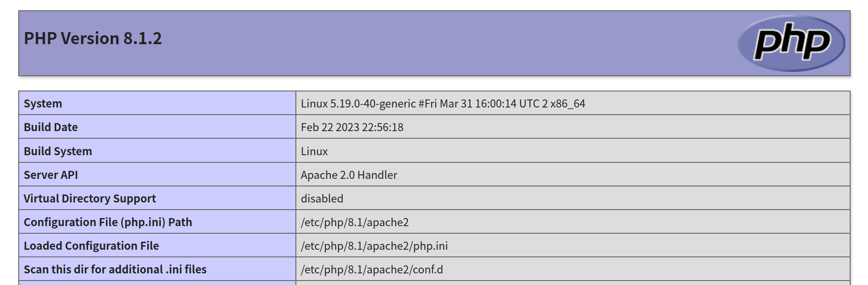This screenshot has width=868, height=285.
Task: Click the Feb 22 2023 build date value
Action: tap(352, 127)
